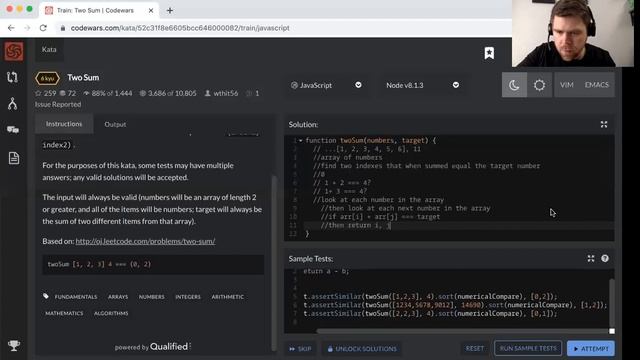Viewport: 640px width, 360px height.
Task: Open the JavaScript language dropdown
Action: 326,85
